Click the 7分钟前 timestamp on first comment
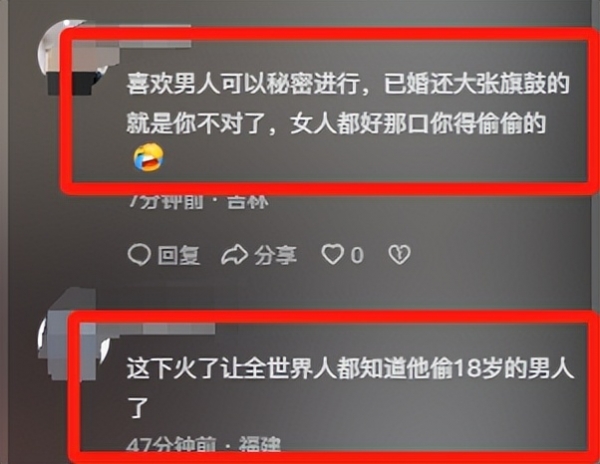The image size is (600, 464). [166, 202]
